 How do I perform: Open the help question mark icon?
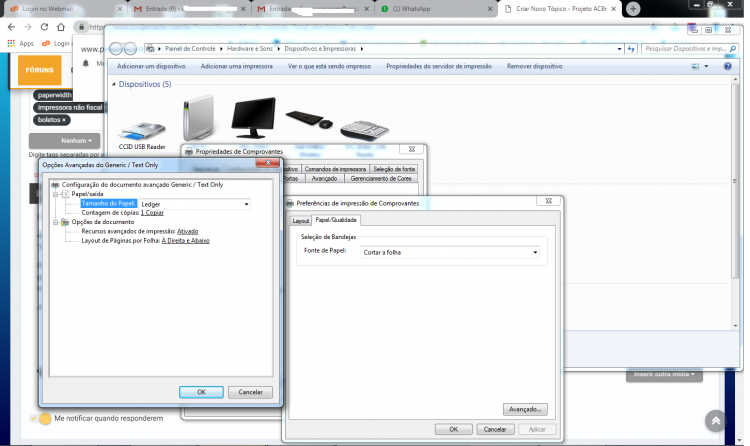pos(728,67)
